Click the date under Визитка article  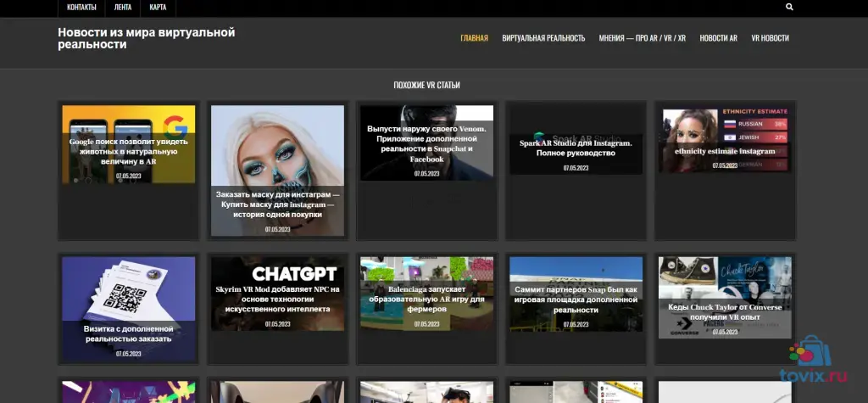pyautogui.click(x=129, y=354)
